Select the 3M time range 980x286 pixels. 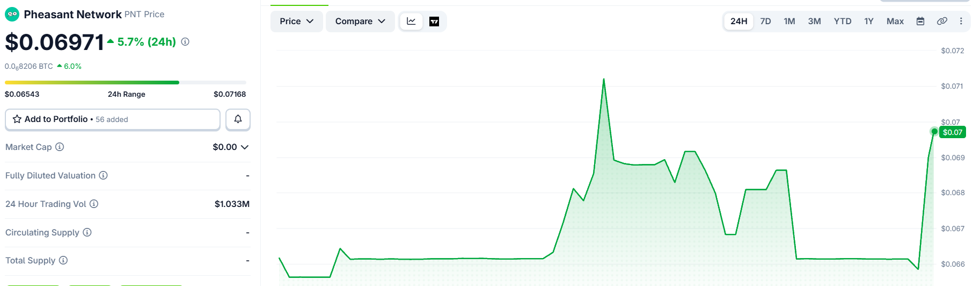(x=815, y=21)
